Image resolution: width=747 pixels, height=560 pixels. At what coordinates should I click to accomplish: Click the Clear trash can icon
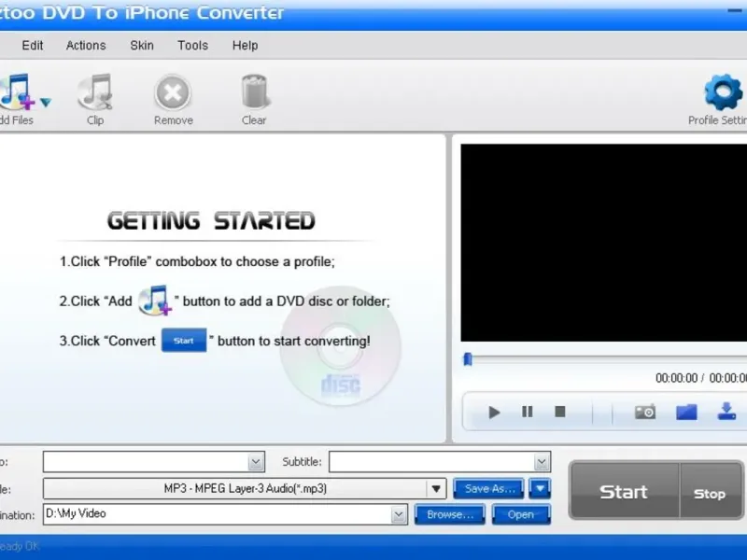[x=255, y=91]
